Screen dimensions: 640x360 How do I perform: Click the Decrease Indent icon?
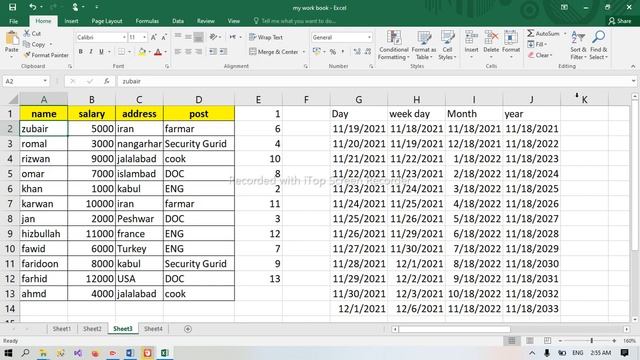[213, 52]
